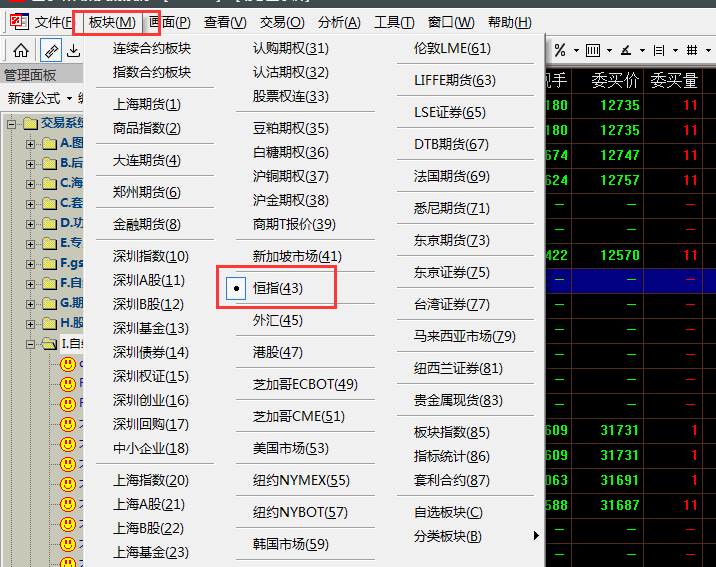Screen dimensions: 716x567
Task: Click the download data toolbar icon
Action: 73,50
